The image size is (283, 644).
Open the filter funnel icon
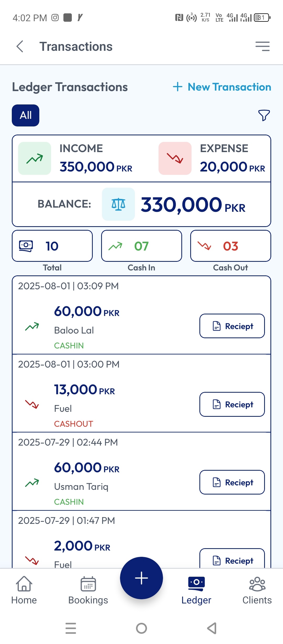click(264, 115)
